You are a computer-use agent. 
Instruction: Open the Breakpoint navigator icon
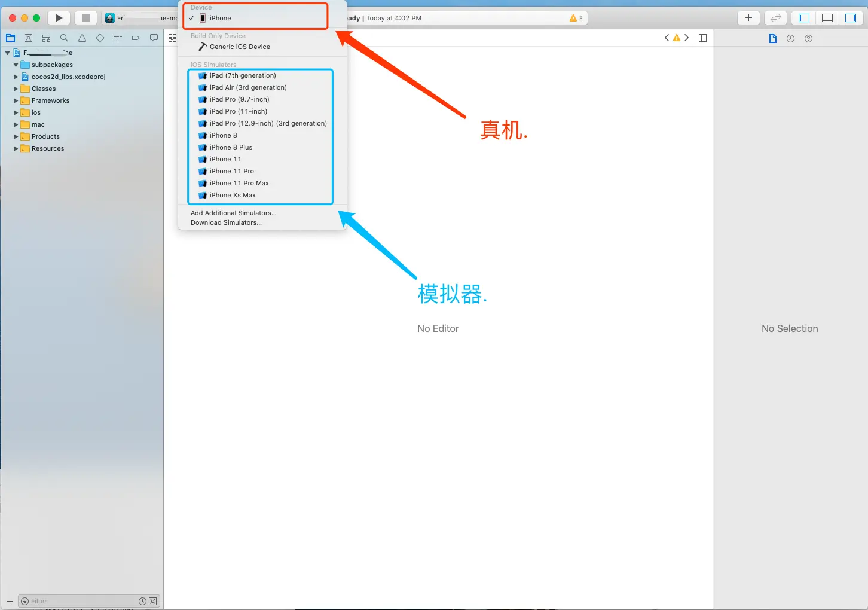pos(136,38)
